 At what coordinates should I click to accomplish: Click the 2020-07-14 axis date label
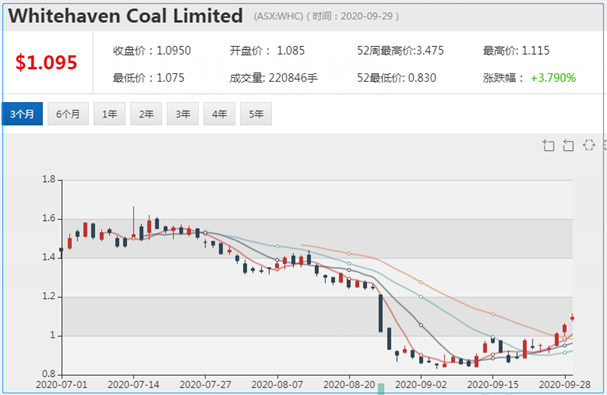(x=134, y=385)
